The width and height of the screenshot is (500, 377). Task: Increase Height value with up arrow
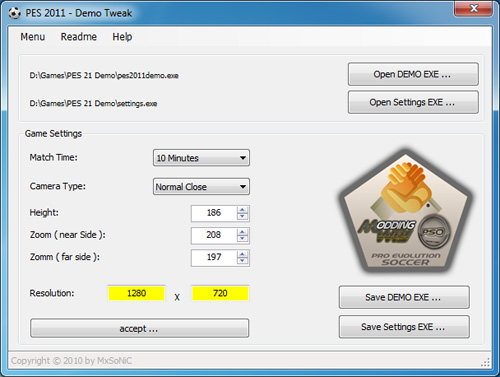(x=242, y=210)
